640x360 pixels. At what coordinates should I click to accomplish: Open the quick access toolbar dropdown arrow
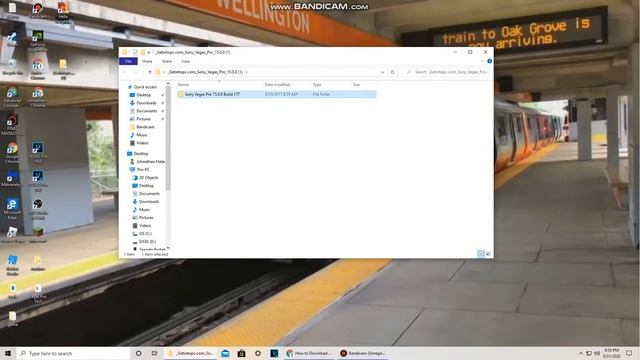(x=149, y=52)
